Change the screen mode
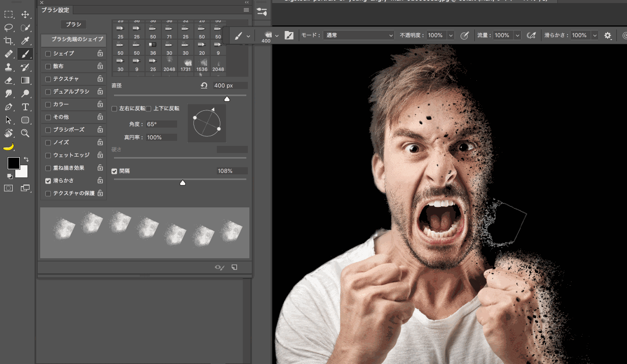 (x=25, y=188)
